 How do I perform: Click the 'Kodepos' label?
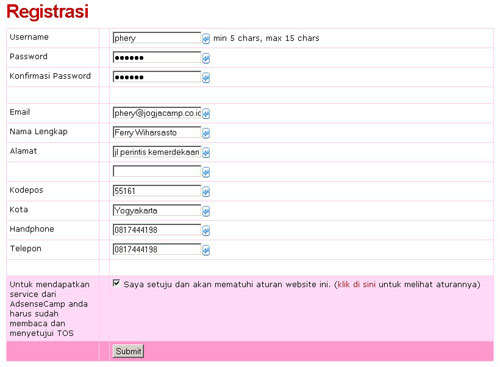(x=26, y=190)
